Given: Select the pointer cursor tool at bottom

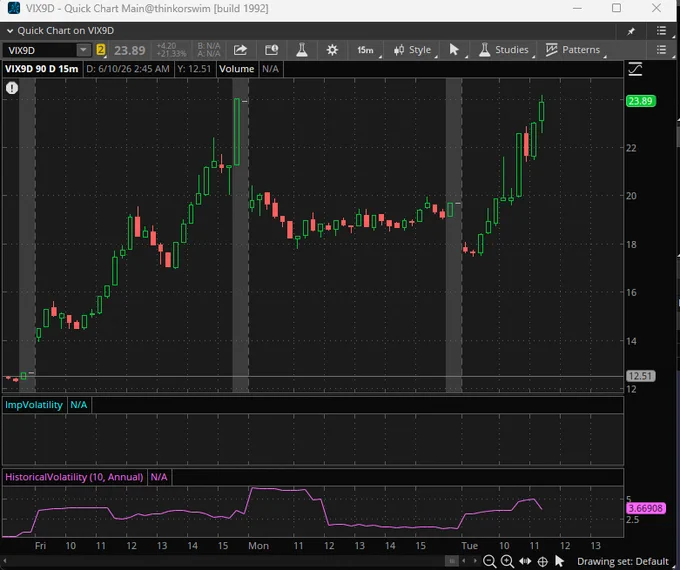Looking at the screenshot, I should [559, 561].
